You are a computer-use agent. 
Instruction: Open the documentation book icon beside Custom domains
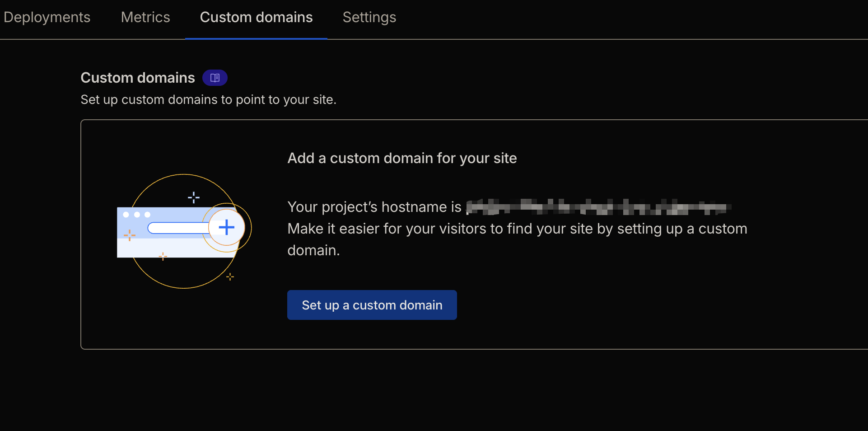pos(215,78)
